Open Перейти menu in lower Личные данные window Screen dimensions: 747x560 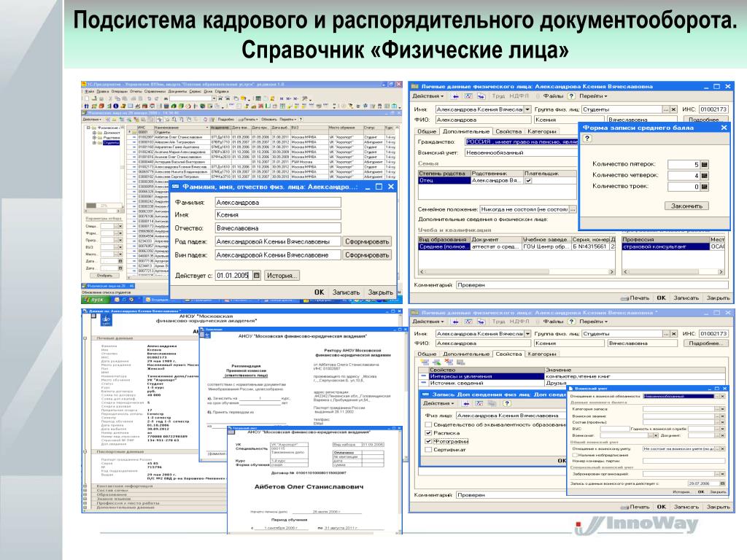click(593, 322)
